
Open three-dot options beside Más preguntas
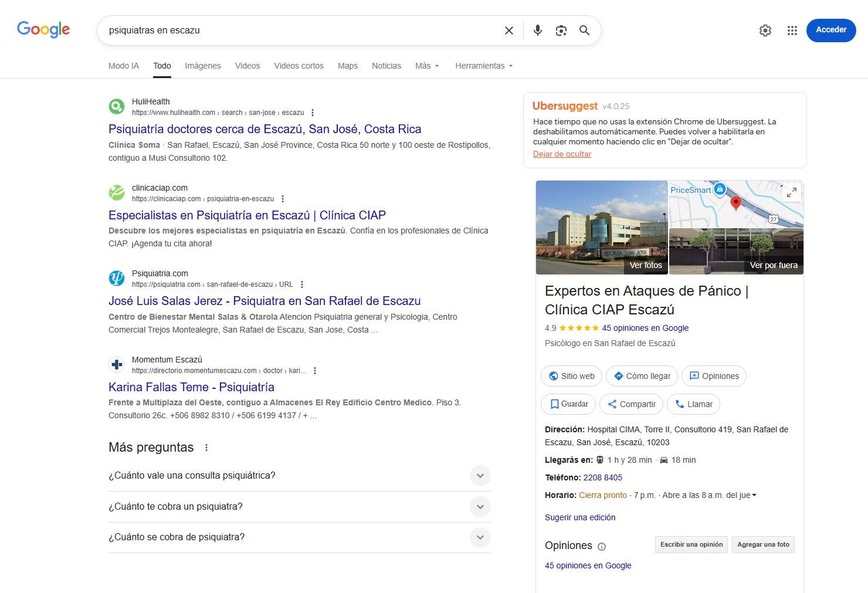[206, 448]
